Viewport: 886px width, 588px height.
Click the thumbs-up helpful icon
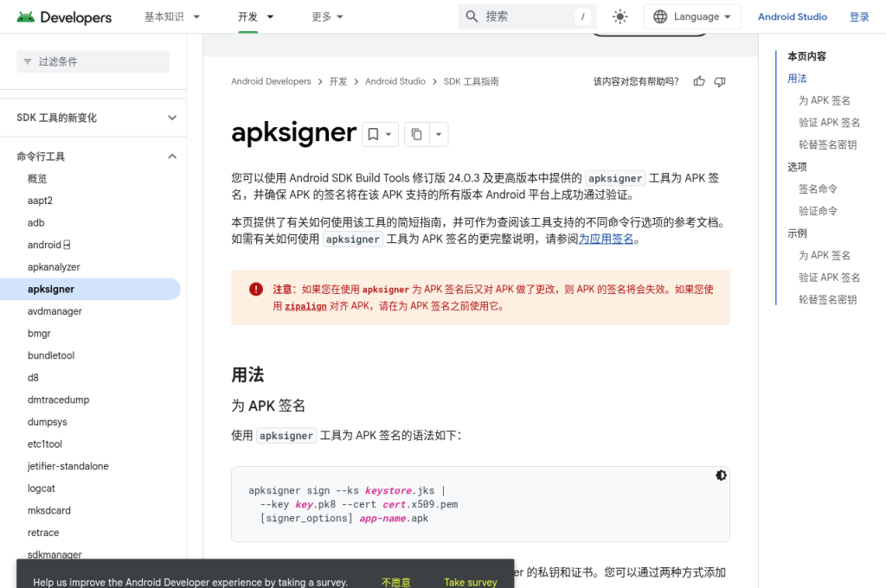click(x=699, y=81)
